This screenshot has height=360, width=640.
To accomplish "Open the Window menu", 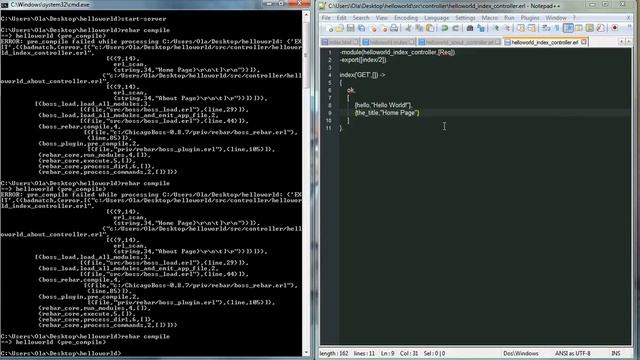I will point(556,18).
